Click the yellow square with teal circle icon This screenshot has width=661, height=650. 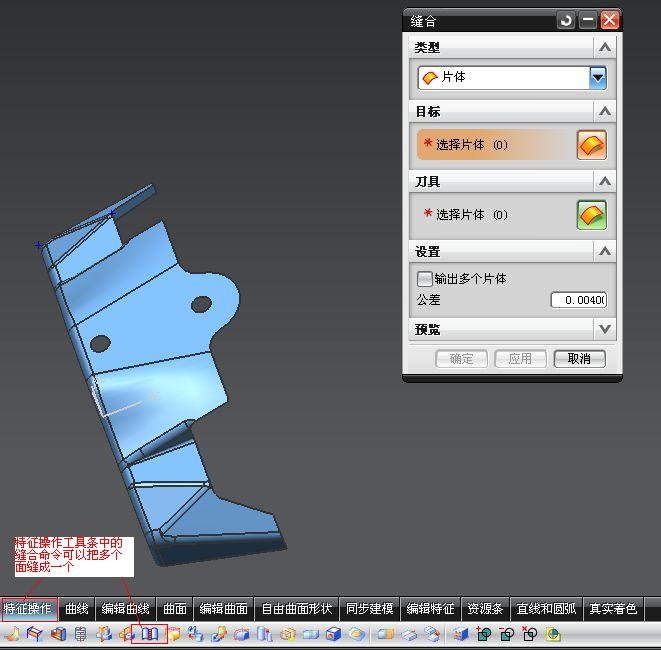click(553, 634)
